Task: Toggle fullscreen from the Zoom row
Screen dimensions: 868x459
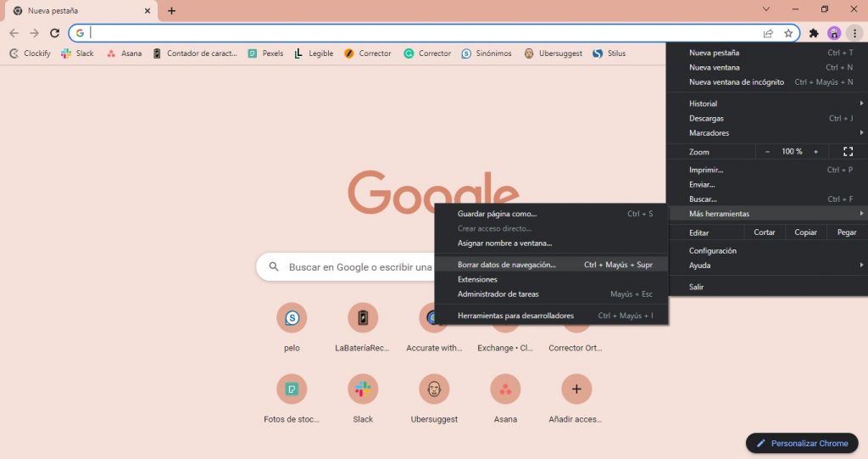Action: pyautogui.click(x=848, y=151)
